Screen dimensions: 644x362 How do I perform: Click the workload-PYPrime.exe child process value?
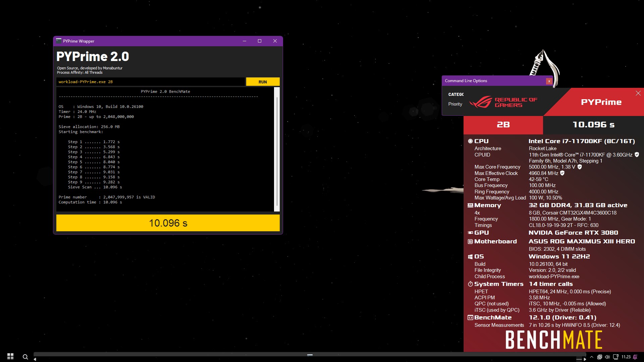coord(554,277)
